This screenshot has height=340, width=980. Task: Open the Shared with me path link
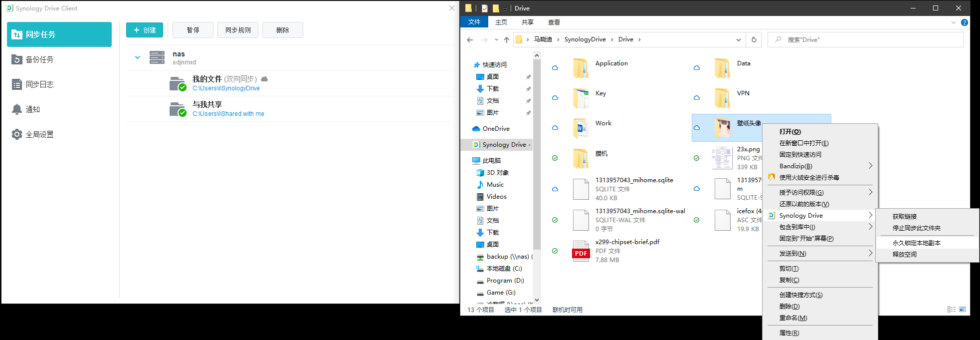(x=228, y=114)
